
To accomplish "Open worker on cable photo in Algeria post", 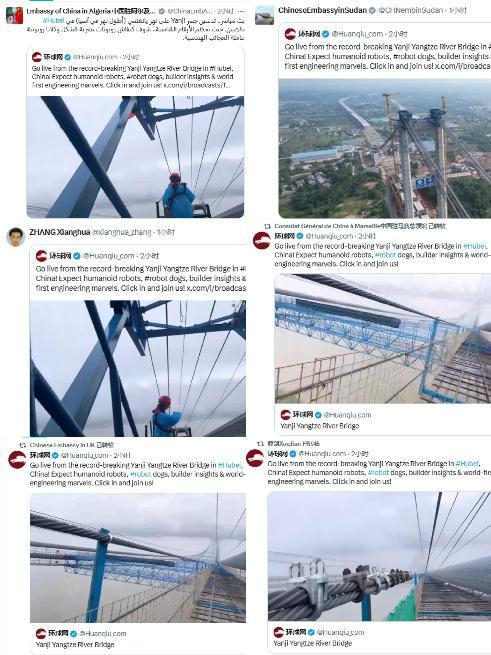I will click(135, 157).
